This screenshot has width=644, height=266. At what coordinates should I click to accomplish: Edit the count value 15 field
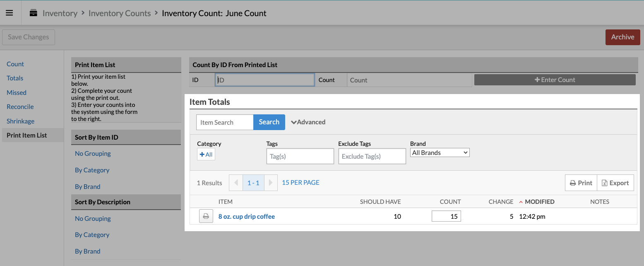point(446,216)
